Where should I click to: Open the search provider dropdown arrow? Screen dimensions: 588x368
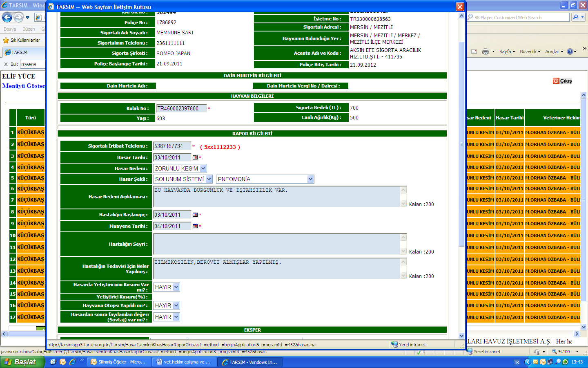[583, 17]
